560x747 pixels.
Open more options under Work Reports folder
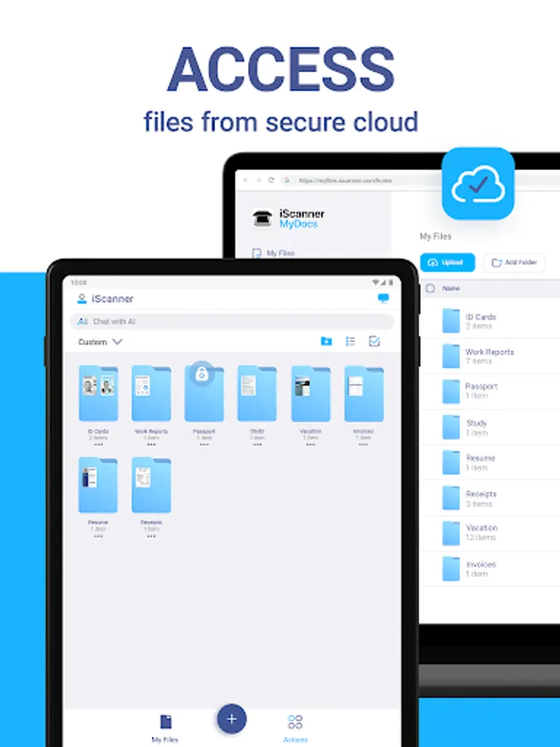pos(151,445)
